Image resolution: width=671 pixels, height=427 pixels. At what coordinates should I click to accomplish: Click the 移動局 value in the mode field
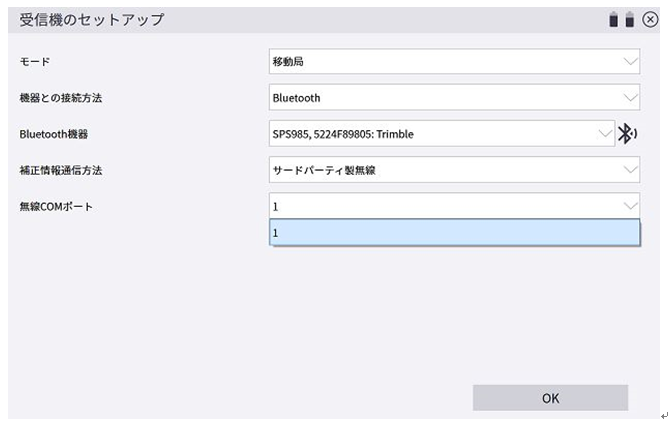288,61
